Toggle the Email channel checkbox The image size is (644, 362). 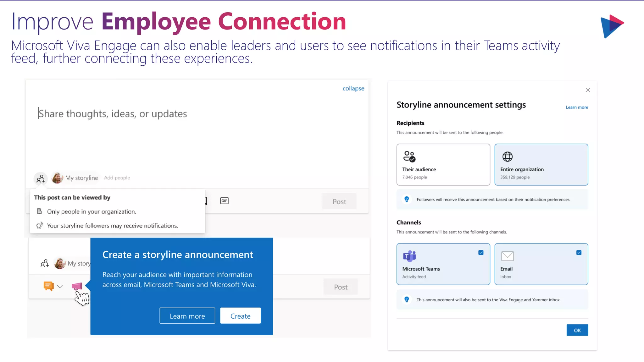tap(579, 253)
